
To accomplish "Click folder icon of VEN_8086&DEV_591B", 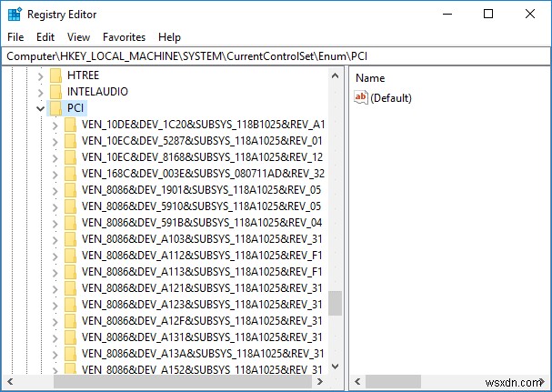I will click(x=70, y=223).
